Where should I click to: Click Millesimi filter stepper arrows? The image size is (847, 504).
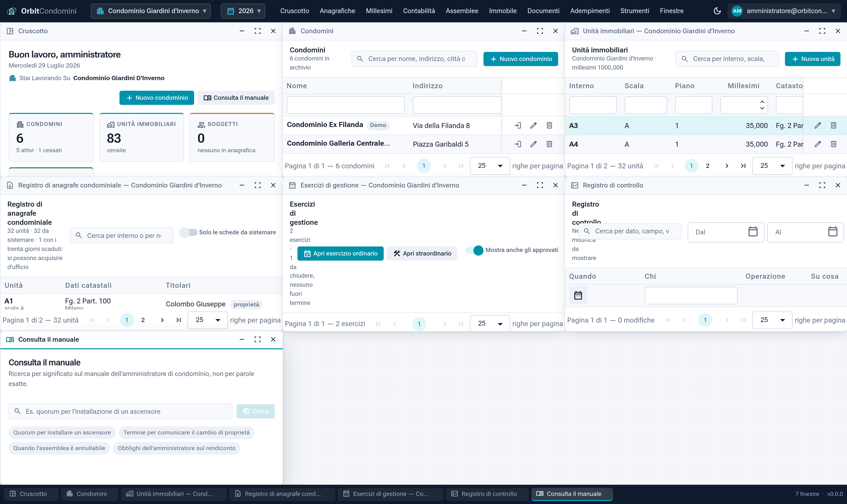point(762,105)
